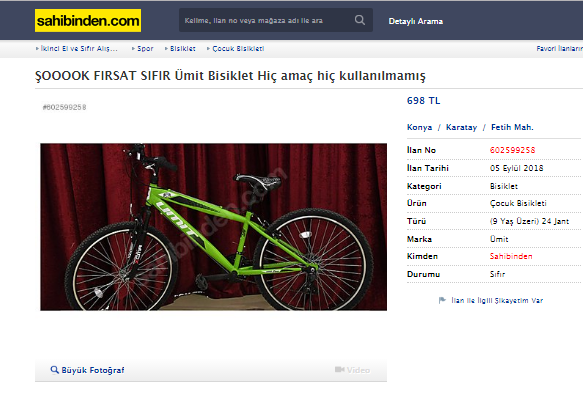Select the red listing number 602599258
Image resolution: width=583 pixels, height=411 pixels.
coord(512,150)
